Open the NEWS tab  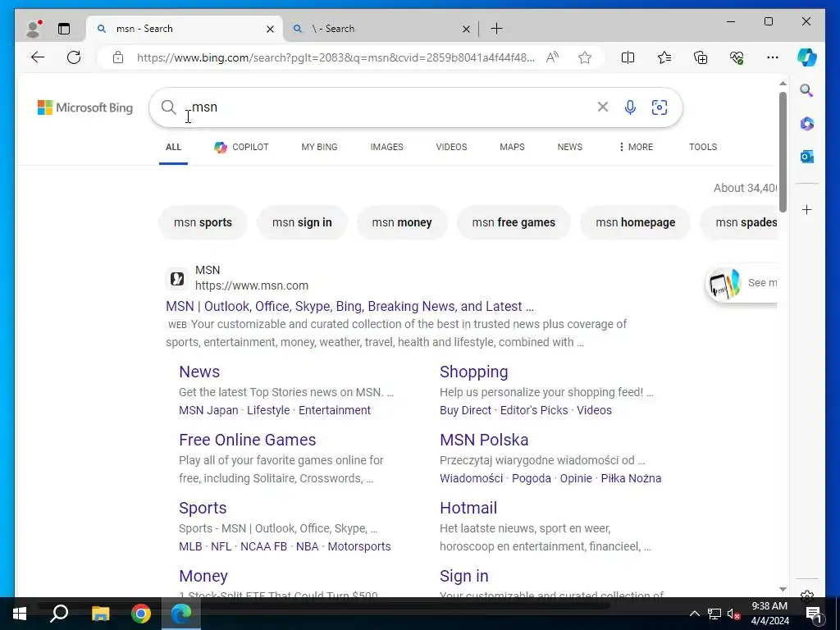(x=570, y=147)
